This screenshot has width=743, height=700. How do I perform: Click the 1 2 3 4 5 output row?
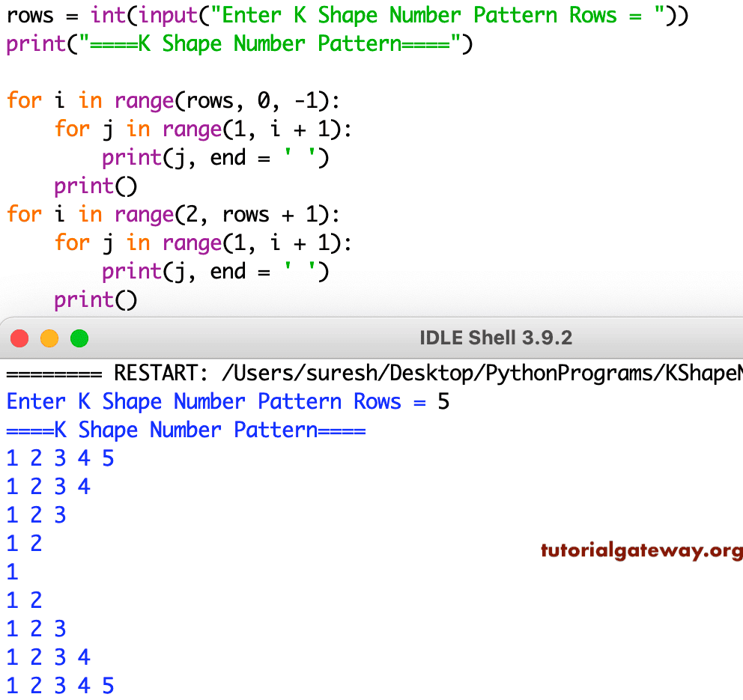(x=60, y=458)
